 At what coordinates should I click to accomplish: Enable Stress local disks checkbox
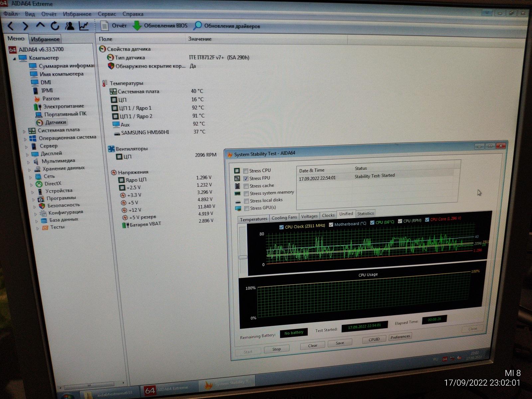tap(246, 201)
